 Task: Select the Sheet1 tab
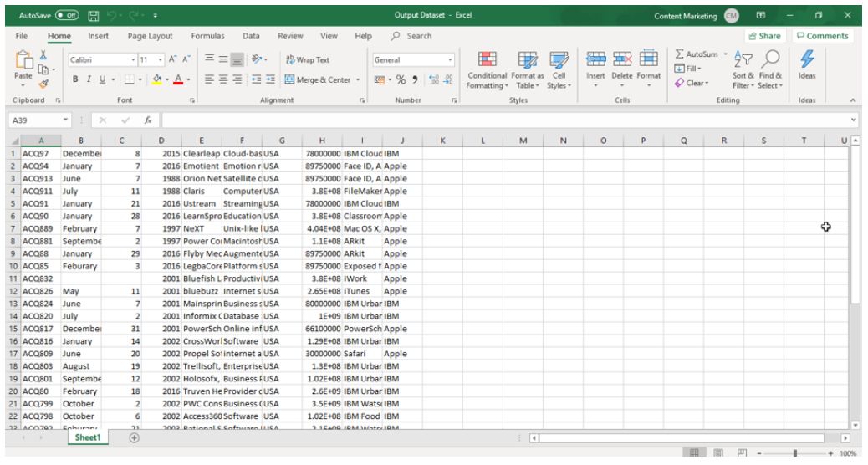[x=88, y=438]
